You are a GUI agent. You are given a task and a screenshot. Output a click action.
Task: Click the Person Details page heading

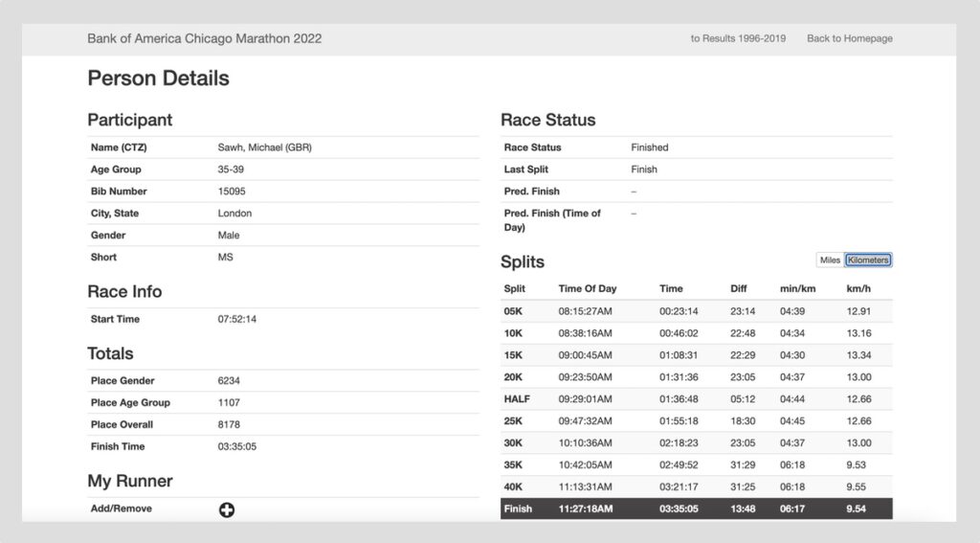point(158,79)
